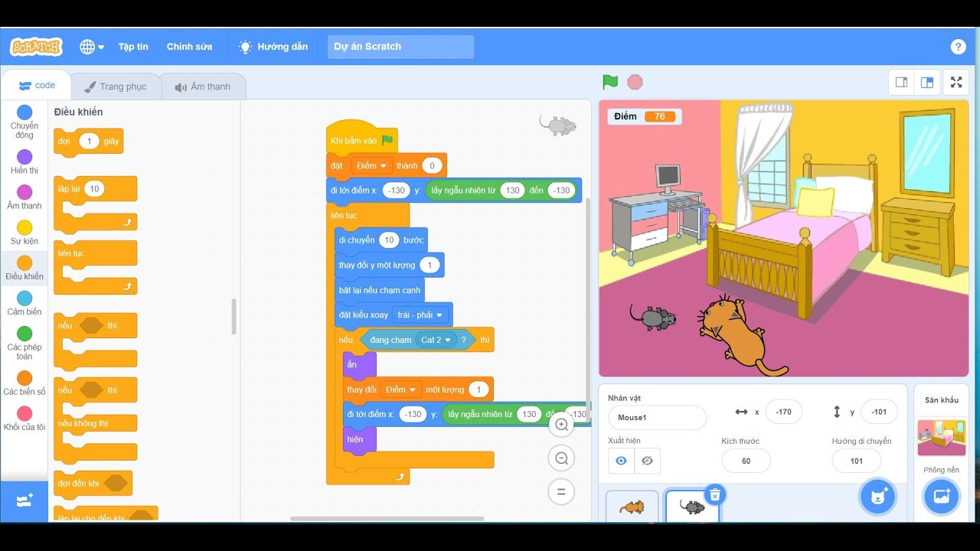Click the hiện block in script

click(359, 440)
